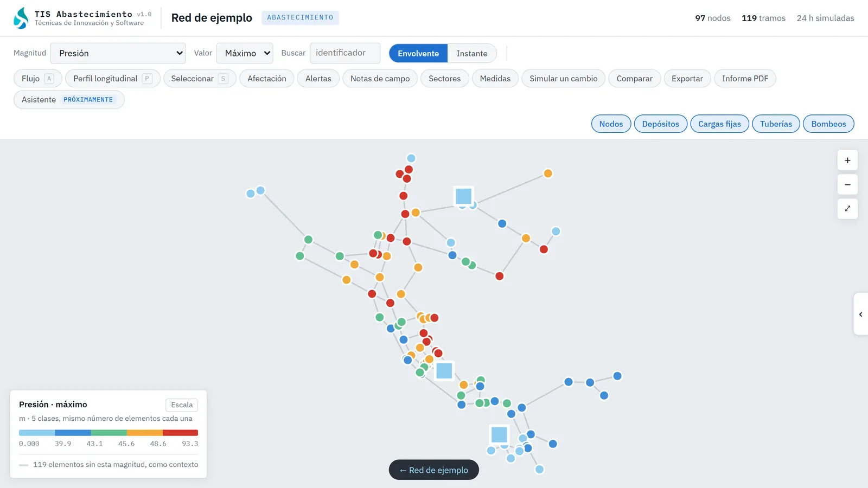Screen dimensions: 868x488
Task: Click the red legend color segment
Action: tap(180, 433)
